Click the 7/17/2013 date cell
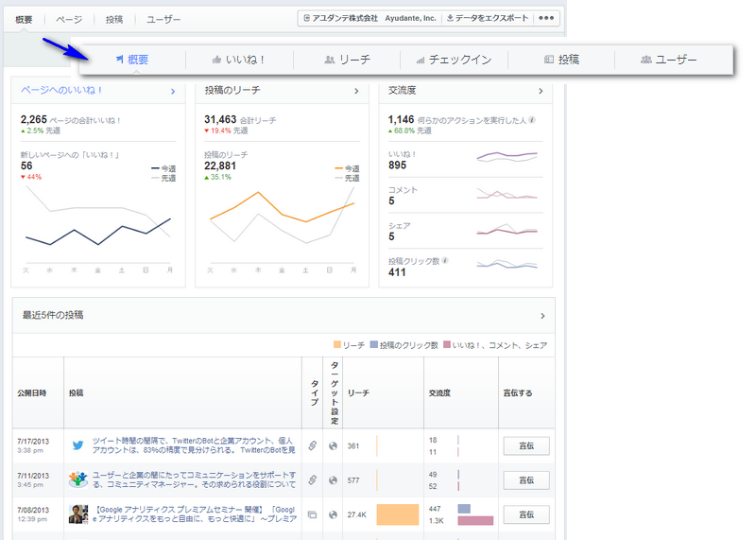Image resolution: width=756 pixels, height=540 pixels. click(x=33, y=445)
